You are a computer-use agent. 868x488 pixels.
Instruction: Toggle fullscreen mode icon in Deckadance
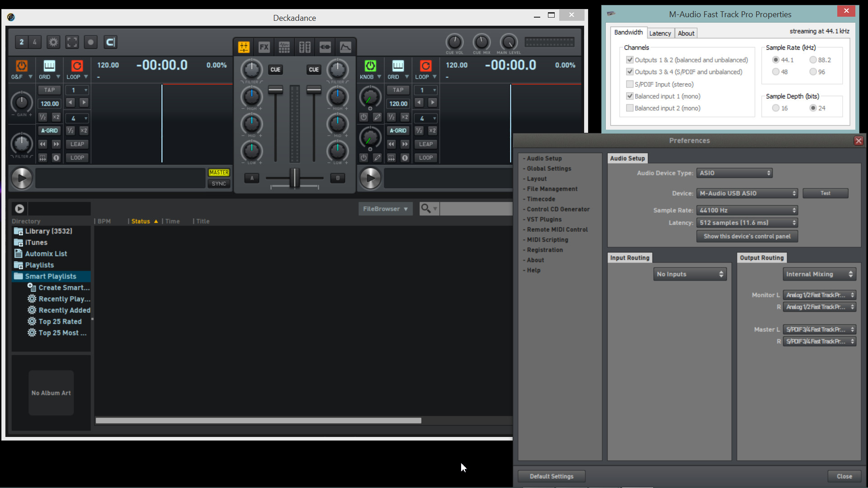(x=72, y=42)
